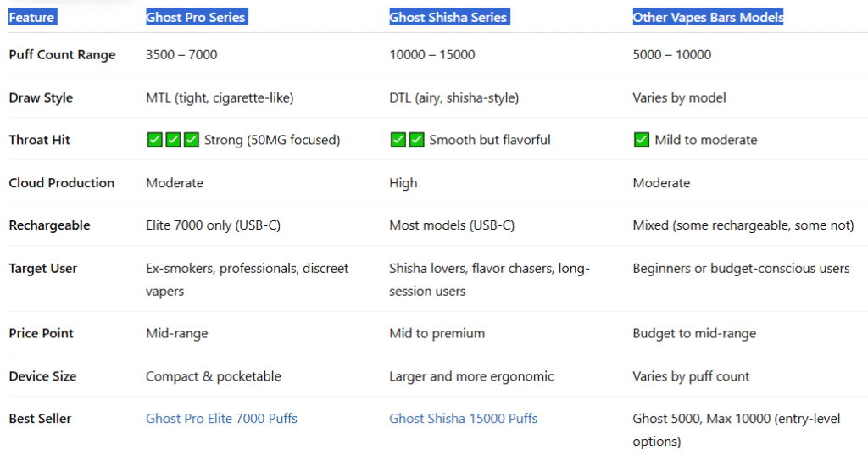
Task: Click the Ghost Pro Series column header
Action: coord(196,17)
